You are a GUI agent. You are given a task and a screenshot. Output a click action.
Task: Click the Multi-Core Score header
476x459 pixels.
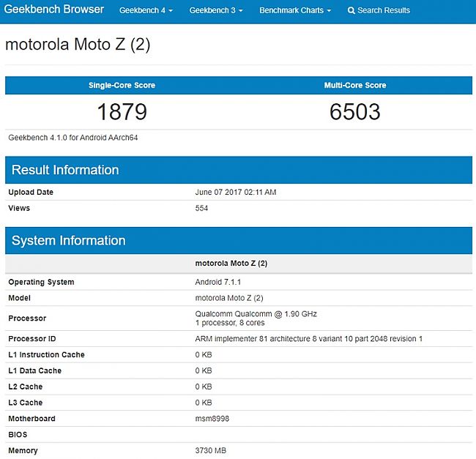coord(355,85)
